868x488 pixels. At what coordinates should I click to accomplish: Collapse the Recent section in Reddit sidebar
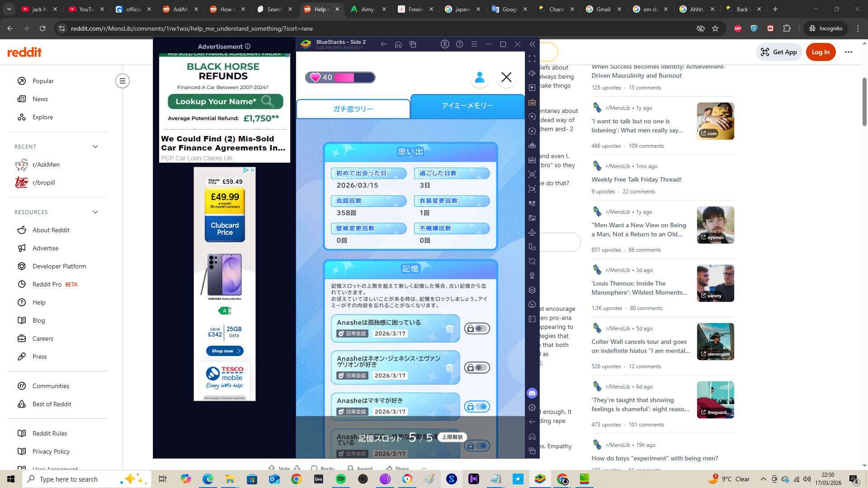coord(95,147)
